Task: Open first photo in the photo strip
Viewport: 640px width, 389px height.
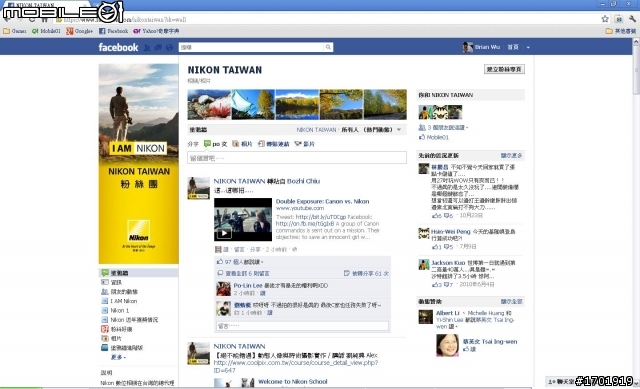Action: click(209, 104)
